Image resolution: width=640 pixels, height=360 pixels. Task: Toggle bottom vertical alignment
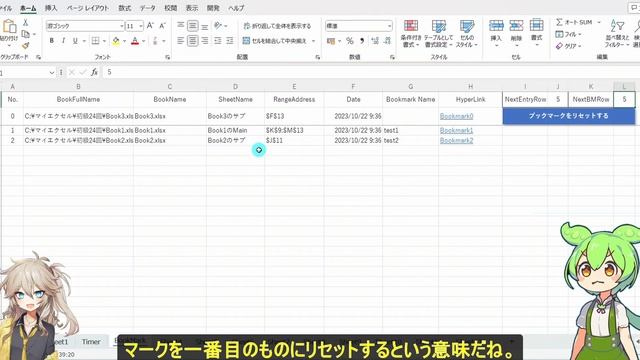pyautogui.click(x=205, y=26)
